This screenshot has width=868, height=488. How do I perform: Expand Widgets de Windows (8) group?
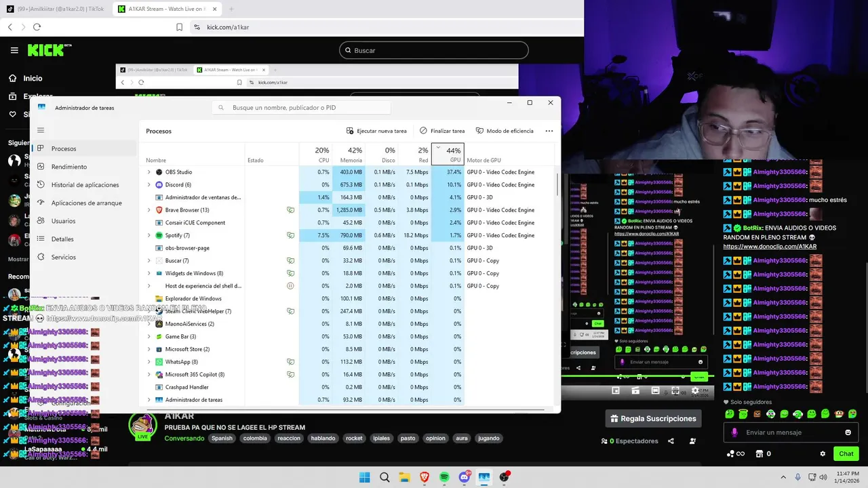(x=149, y=273)
